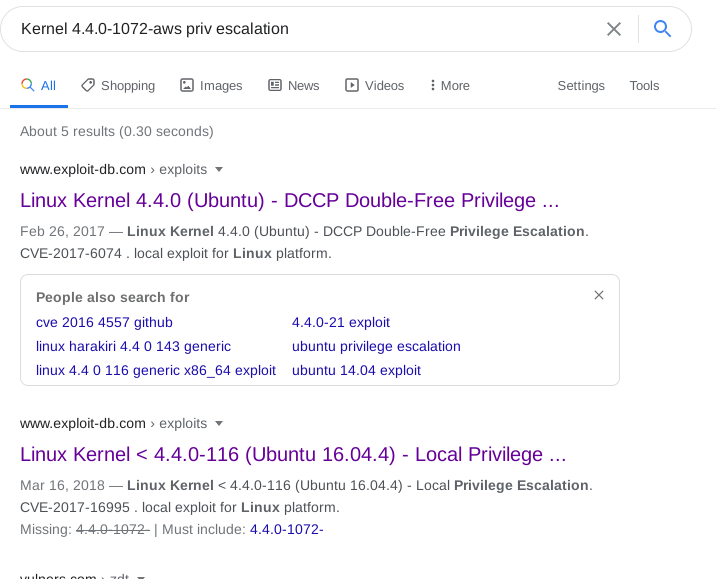
Task: Focus the search query input field
Action: pos(300,29)
